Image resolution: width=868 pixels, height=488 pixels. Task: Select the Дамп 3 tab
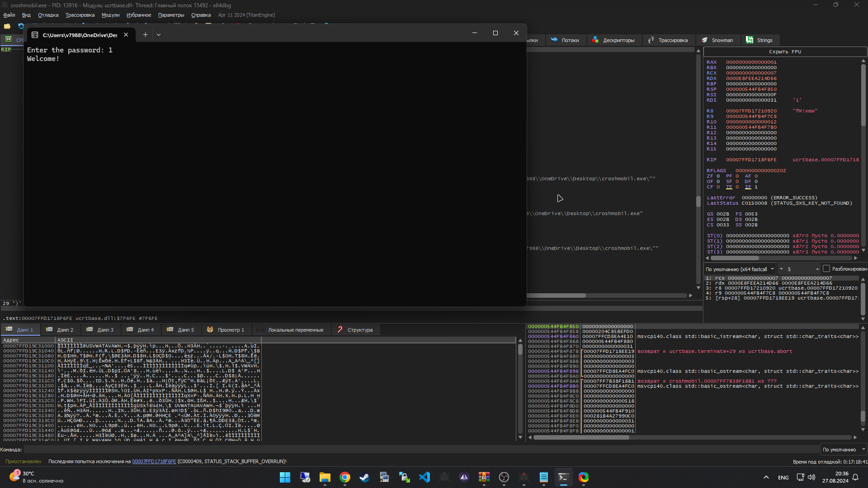[100, 330]
